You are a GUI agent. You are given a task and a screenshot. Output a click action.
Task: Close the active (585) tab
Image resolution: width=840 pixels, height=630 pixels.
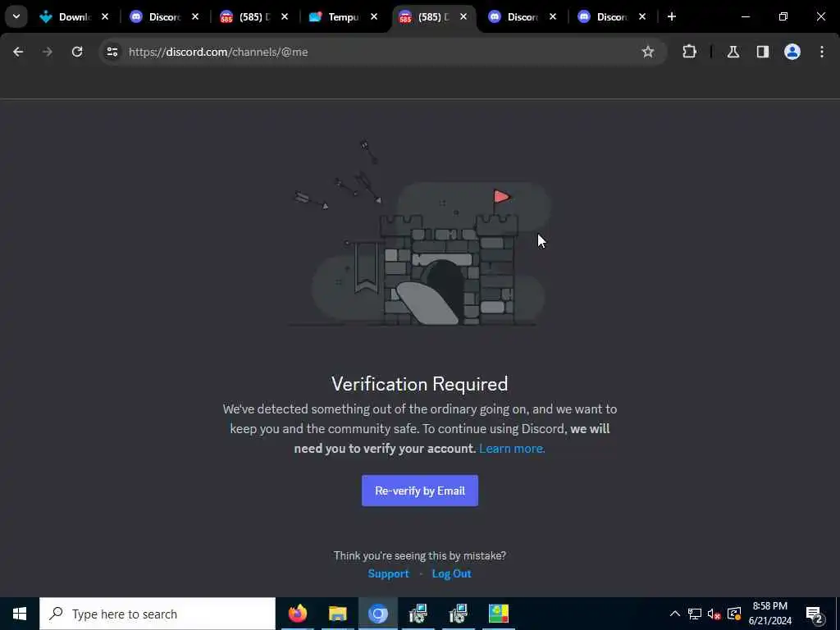(463, 16)
